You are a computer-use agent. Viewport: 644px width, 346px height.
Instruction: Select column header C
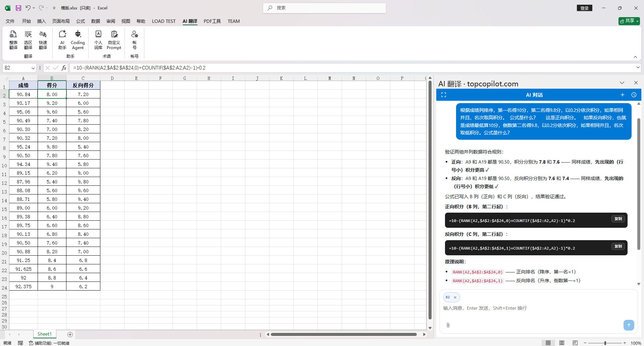[x=83, y=78]
